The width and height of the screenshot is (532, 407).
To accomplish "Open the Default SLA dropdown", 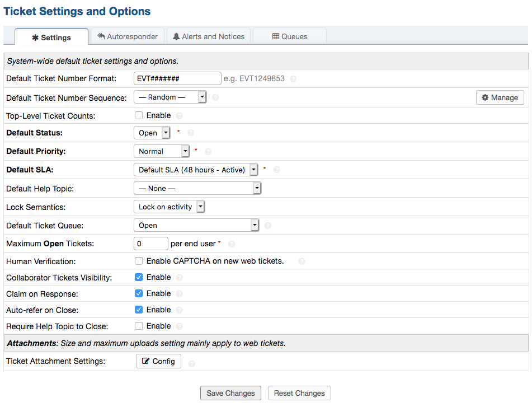I will [196, 170].
